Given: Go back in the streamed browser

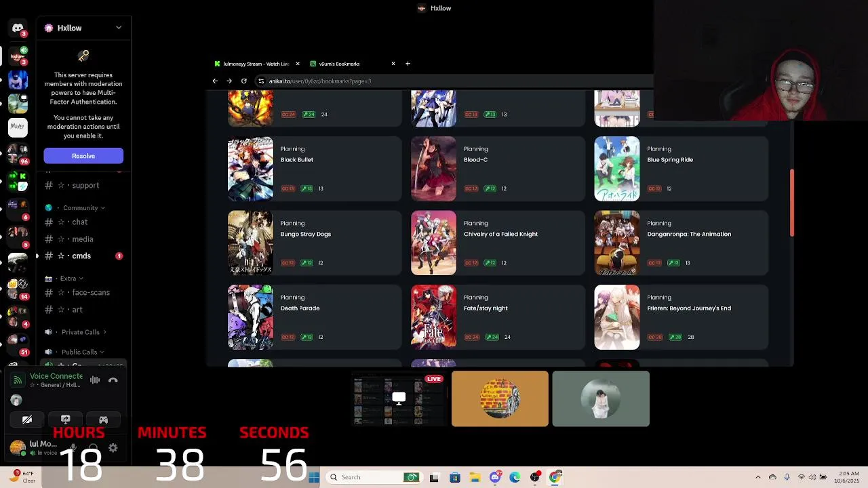Looking at the screenshot, I should (x=215, y=81).
